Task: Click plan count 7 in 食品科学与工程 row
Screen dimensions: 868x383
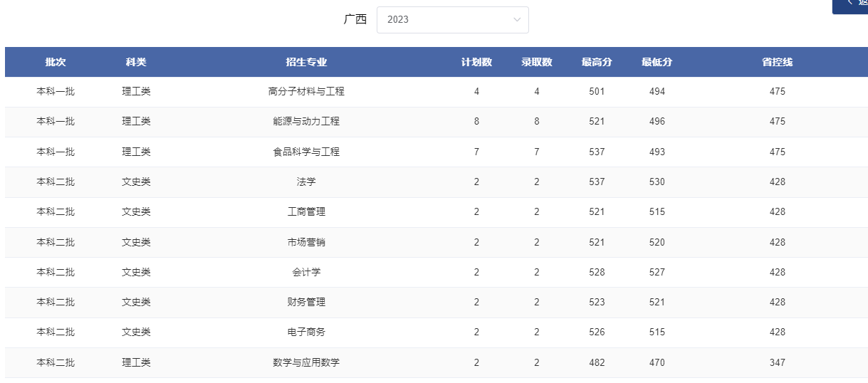Action: (x=476, y=152)
